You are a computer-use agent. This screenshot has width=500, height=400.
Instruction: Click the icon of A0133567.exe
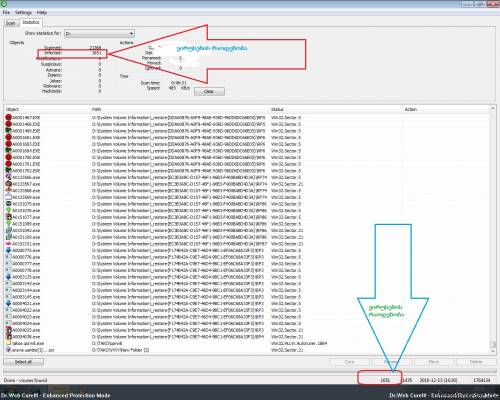[x=8, y=184]
